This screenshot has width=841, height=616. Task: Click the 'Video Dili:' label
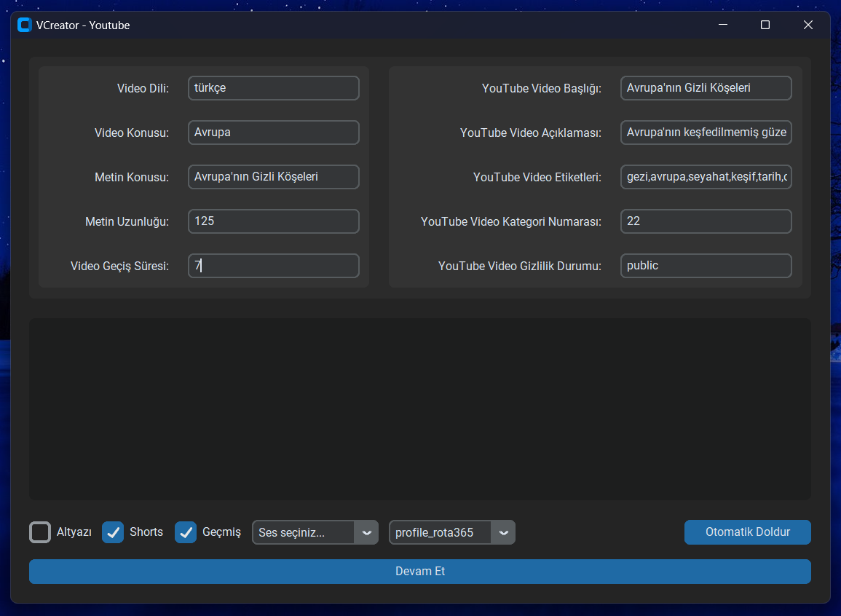143,88
